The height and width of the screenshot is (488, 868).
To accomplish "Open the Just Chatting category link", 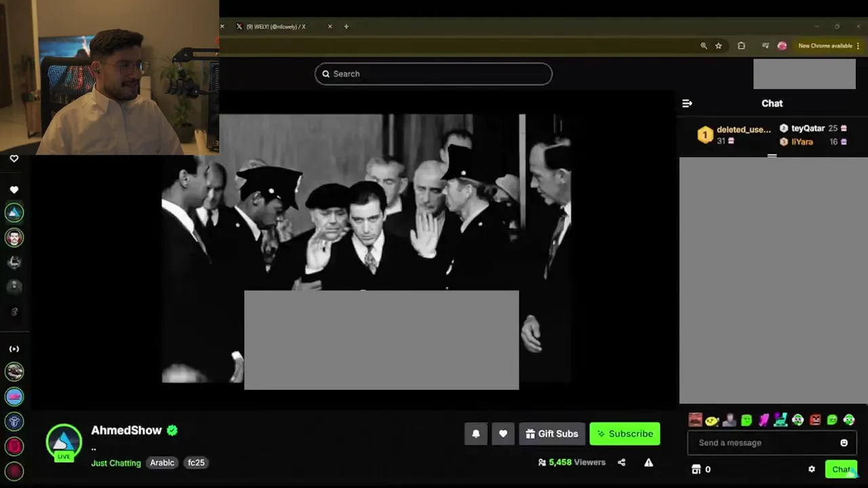I will [x=116, y=463].
